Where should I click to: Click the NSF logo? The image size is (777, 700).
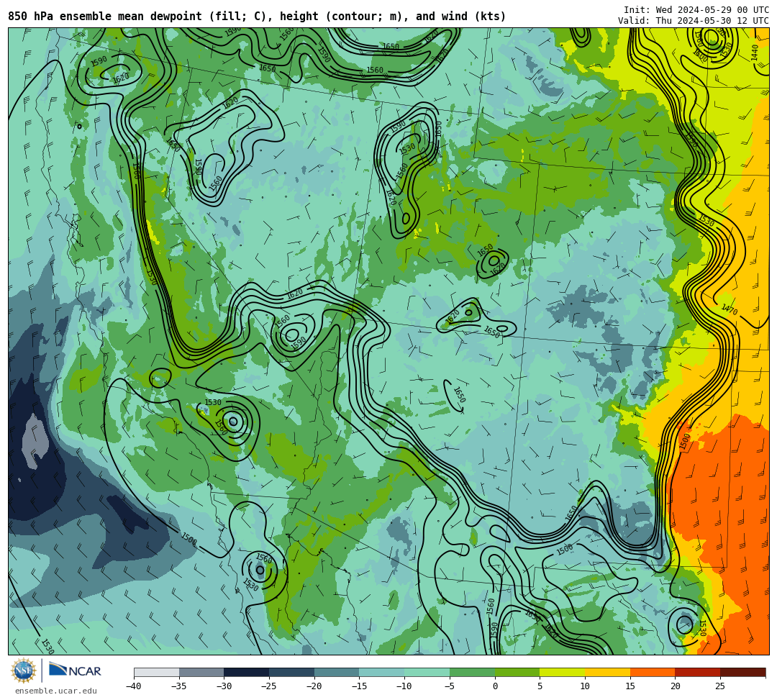tap(24, 671)
